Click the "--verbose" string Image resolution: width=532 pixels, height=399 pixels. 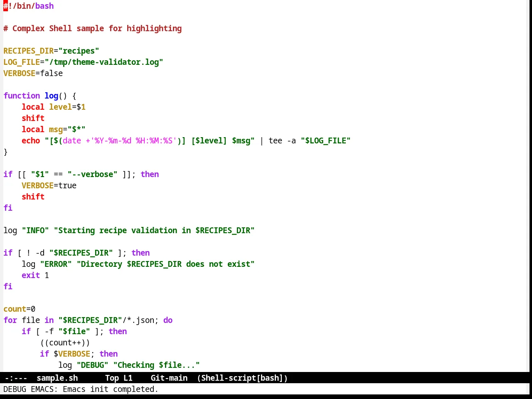pos(92,174)
